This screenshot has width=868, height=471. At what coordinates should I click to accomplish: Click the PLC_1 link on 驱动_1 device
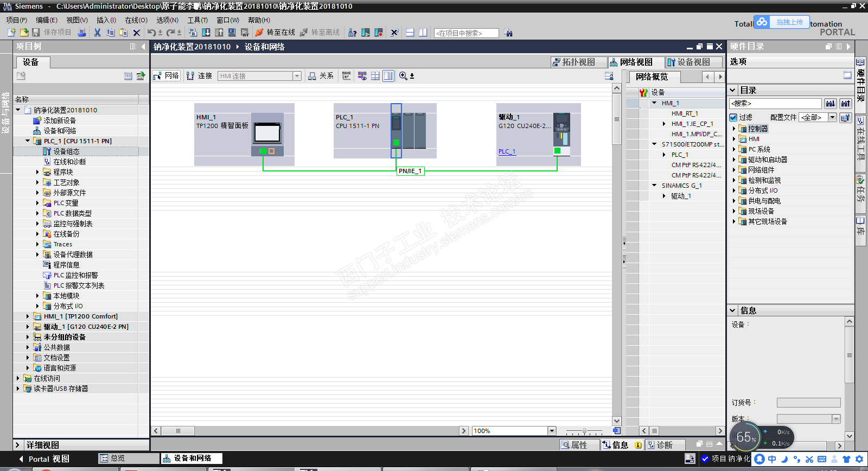coord(507,151)
